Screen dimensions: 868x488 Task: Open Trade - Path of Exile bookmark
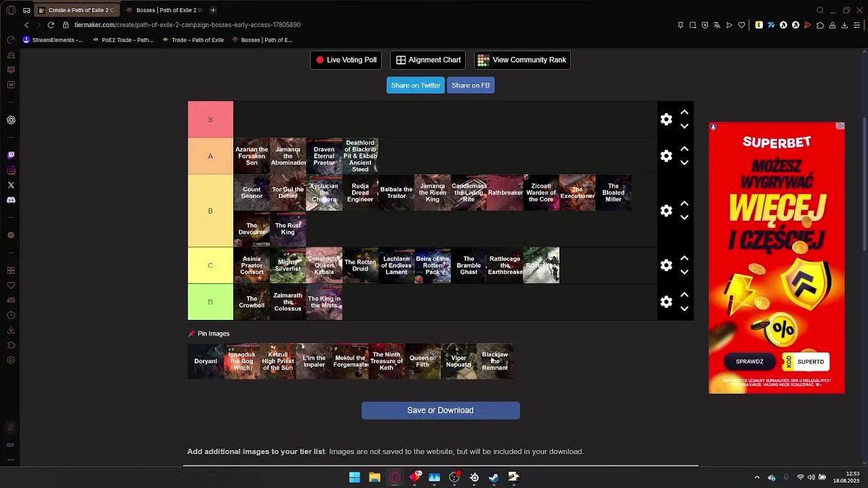[x=193, y=40]
